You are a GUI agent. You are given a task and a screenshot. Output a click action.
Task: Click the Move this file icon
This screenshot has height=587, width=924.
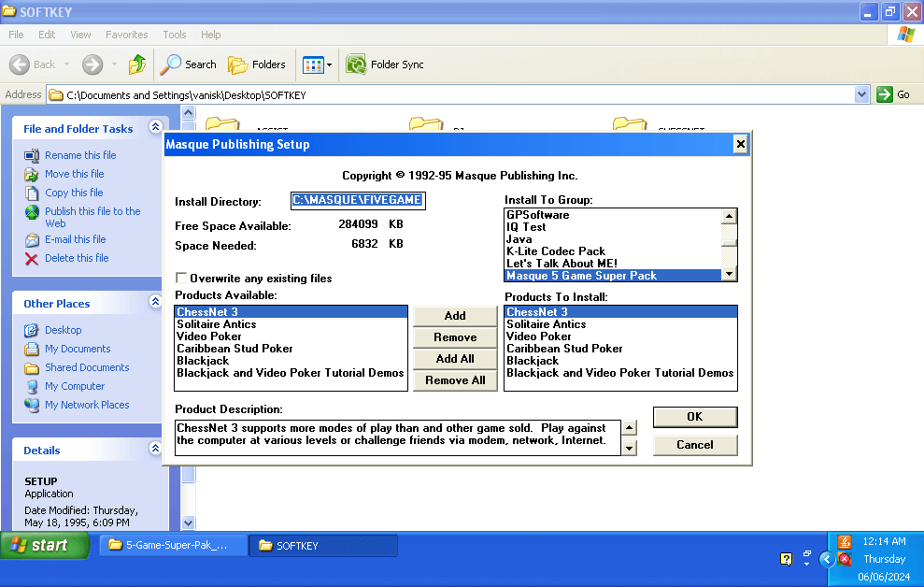pos(31,175)
